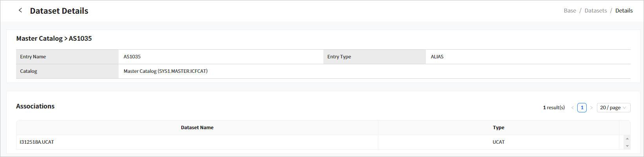Click the scroll up arrow in Associations table
The height and width of the screenshot is (157, 644).
[627, 139]
